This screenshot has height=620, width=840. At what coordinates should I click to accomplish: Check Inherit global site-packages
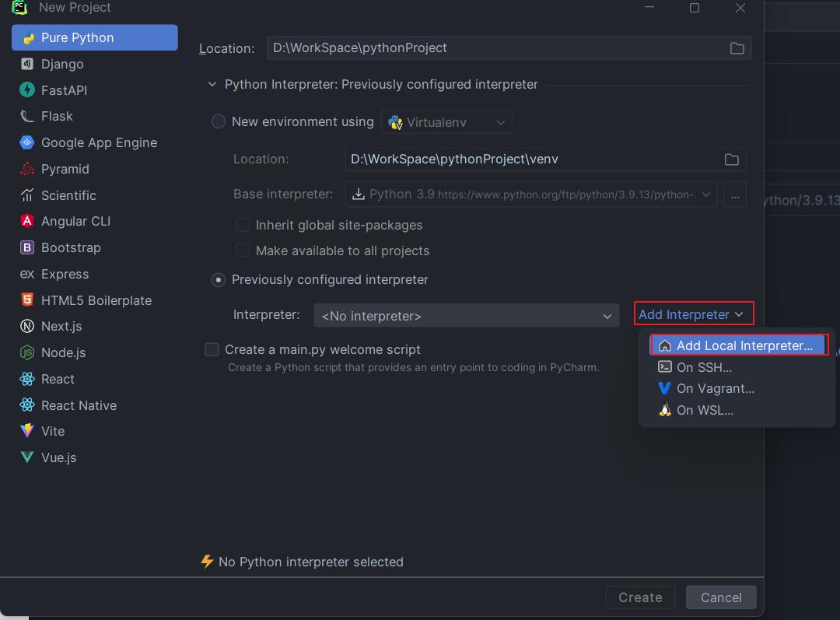[243, 225]
